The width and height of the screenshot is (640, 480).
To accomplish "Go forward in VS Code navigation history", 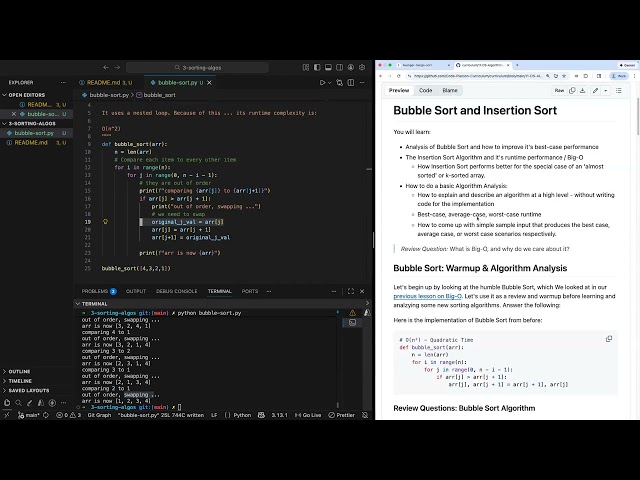I will pos(117,67).
